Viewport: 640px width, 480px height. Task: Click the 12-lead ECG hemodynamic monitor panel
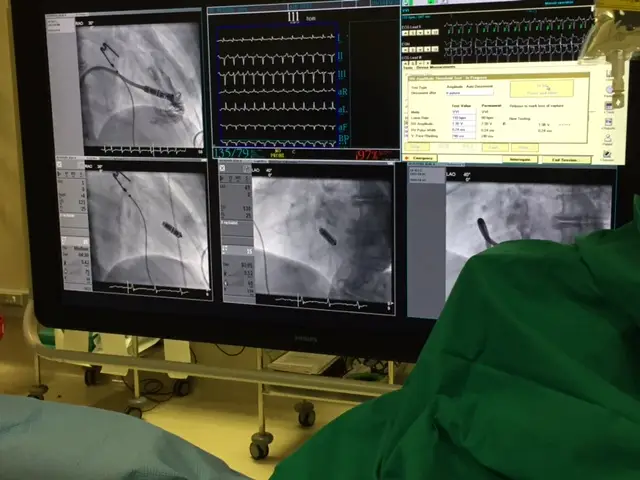[x=305, y=82]
